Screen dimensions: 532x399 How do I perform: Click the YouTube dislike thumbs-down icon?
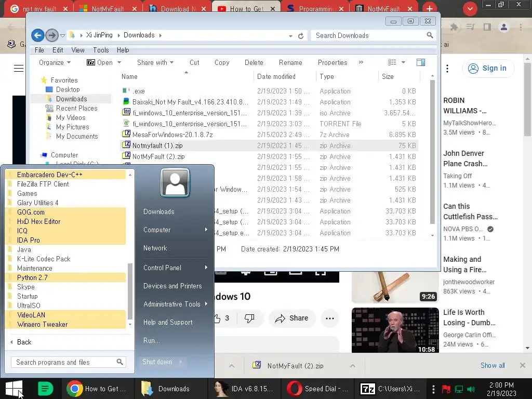[x=249, y=318]
